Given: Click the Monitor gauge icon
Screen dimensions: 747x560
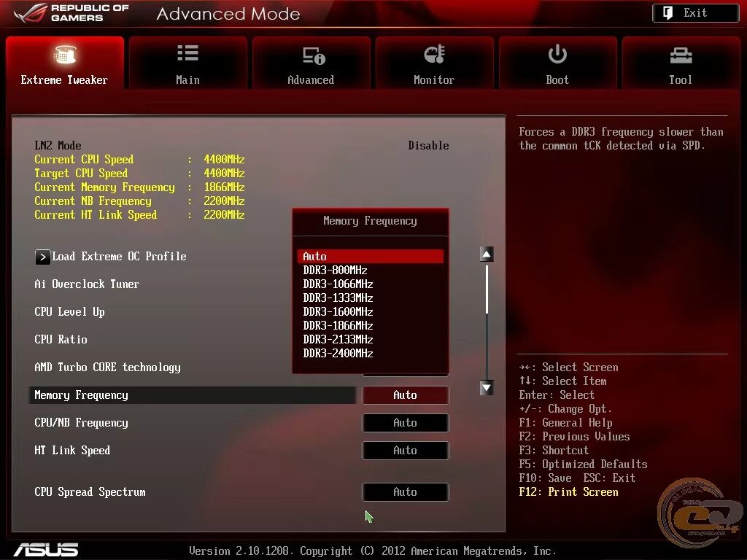Looking at the screenshot, I should click(434, 54).
